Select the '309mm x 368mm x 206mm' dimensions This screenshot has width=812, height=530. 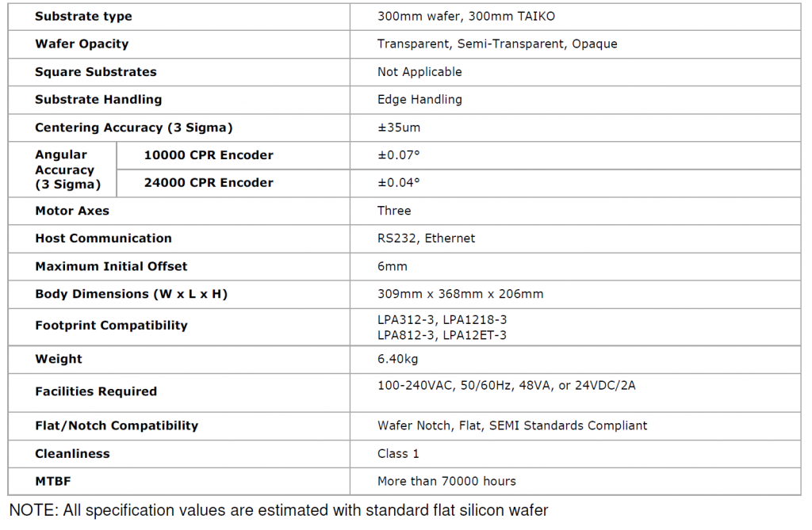pos(460,294)
